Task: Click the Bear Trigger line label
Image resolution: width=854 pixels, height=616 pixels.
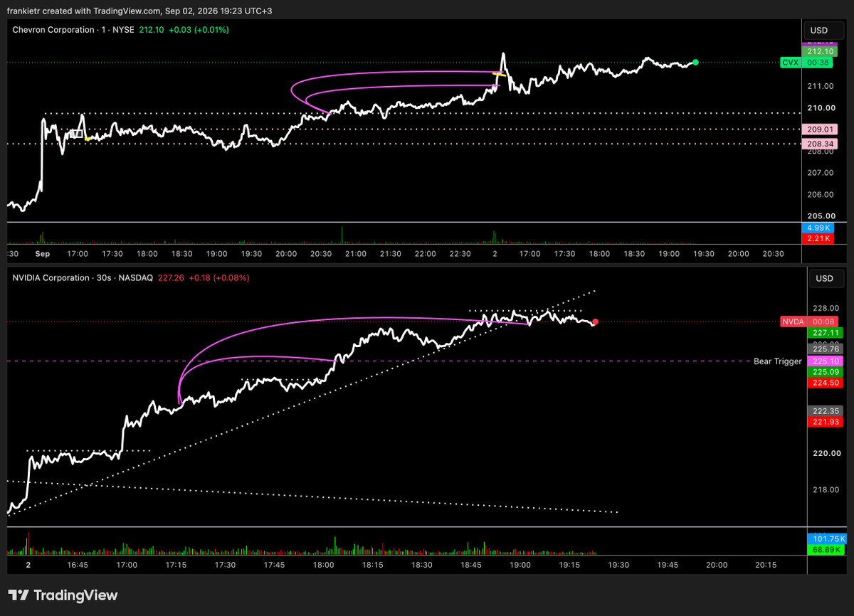Action: (x=777, y=361)
